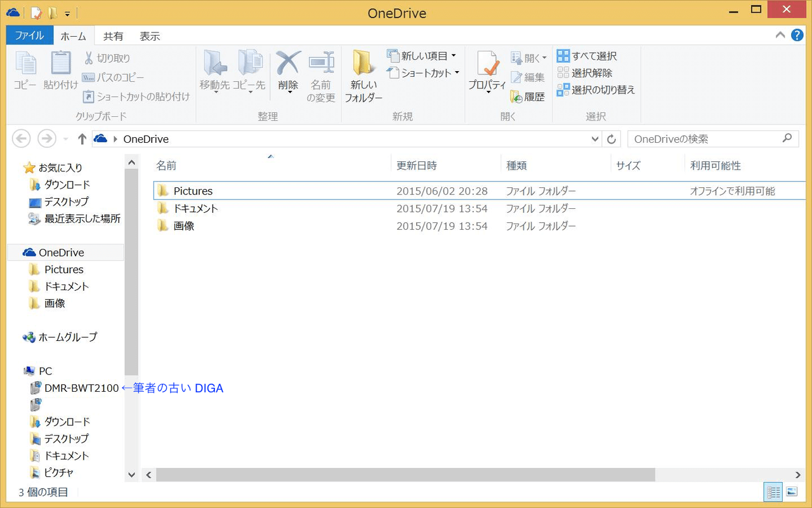Open the recent locations dropdown arrow
This screenshot has width=812, height=508.
[x=66, y=139]
